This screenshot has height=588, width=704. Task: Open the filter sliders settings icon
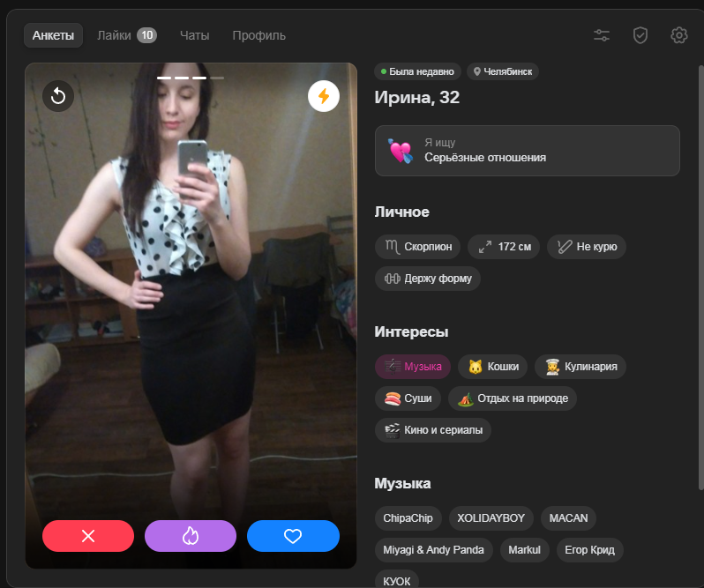(x=602, y=35)
